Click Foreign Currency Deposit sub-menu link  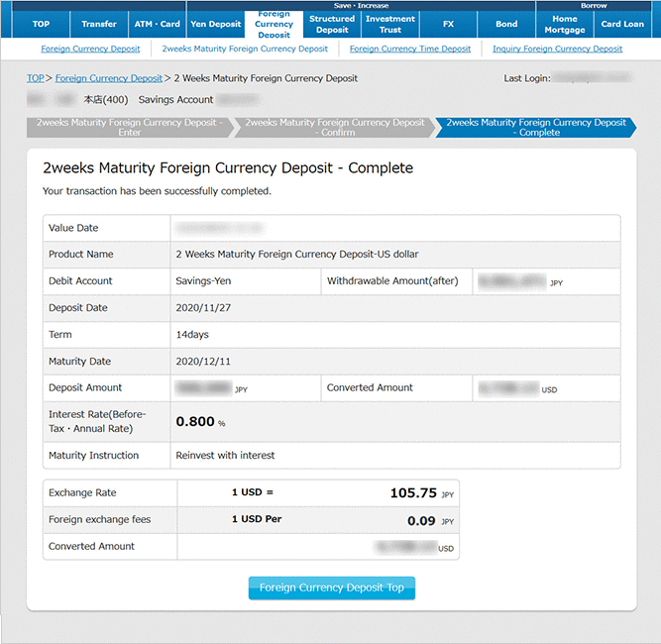pos(90,49)
